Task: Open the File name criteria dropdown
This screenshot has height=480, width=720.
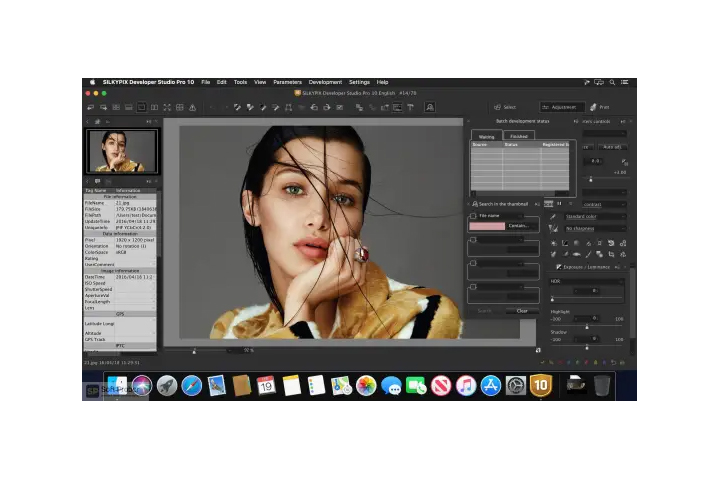Action: click(501, 215)
